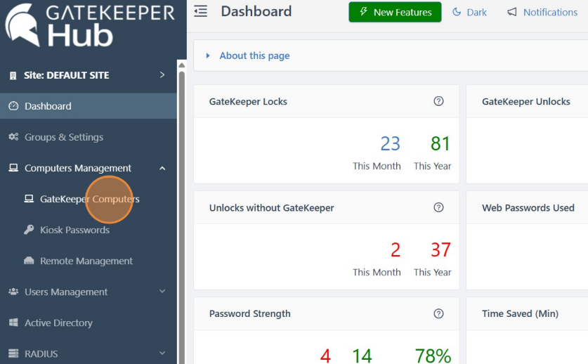Click the megaphone Notifications icon
This screenshot has height=364, width=588.
point(512,12)
